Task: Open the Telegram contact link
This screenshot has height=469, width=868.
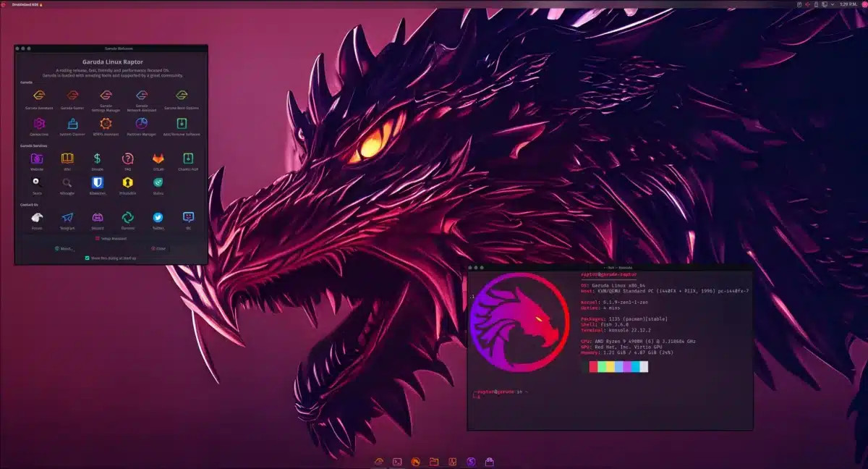Action: click(66, 216)
